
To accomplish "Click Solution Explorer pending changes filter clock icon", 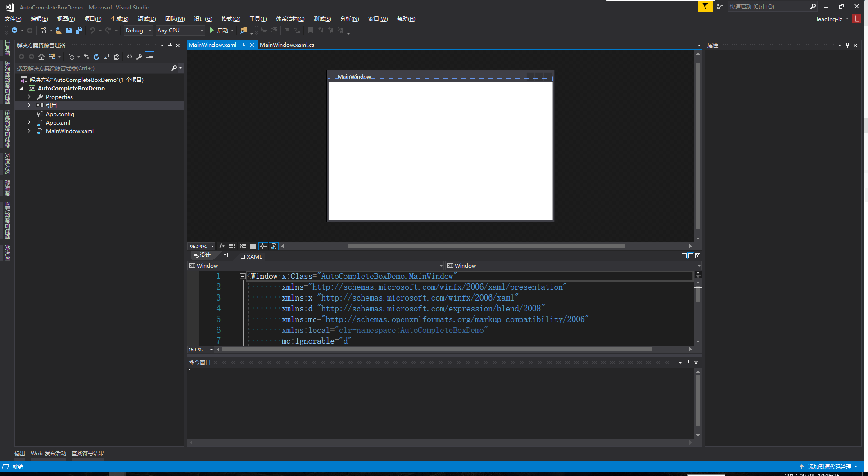I will (x=72, y=57).
